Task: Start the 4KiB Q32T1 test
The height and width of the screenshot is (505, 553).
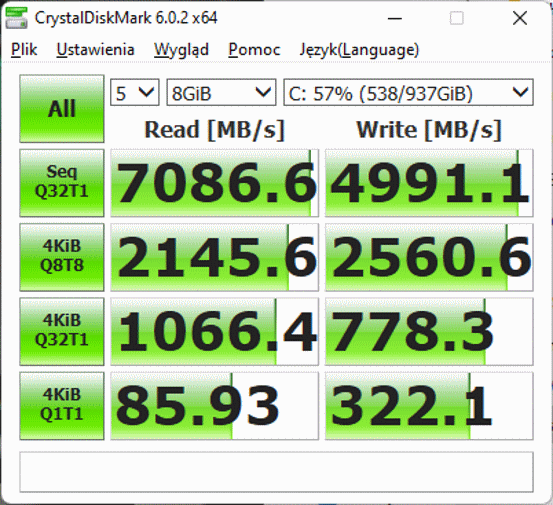Action: [x=62, y=331]
